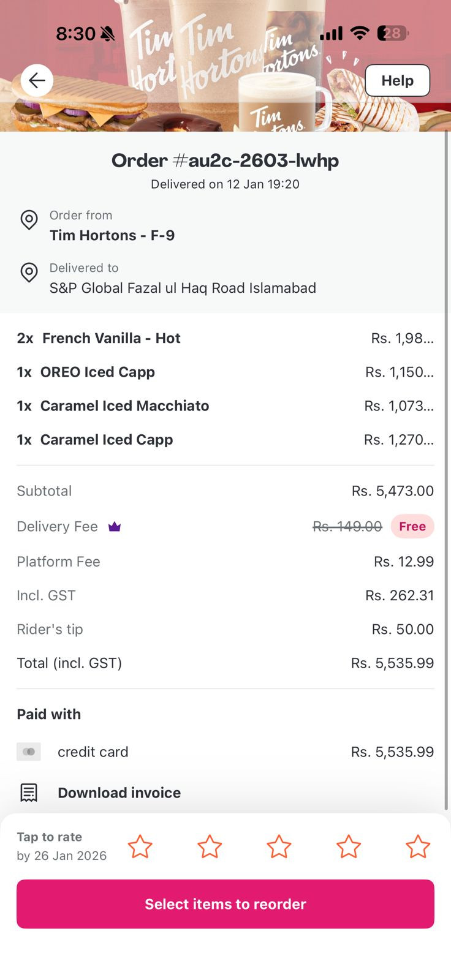451x980 pixels.
Task: Tap the first rating star
Action: point(140,846)
